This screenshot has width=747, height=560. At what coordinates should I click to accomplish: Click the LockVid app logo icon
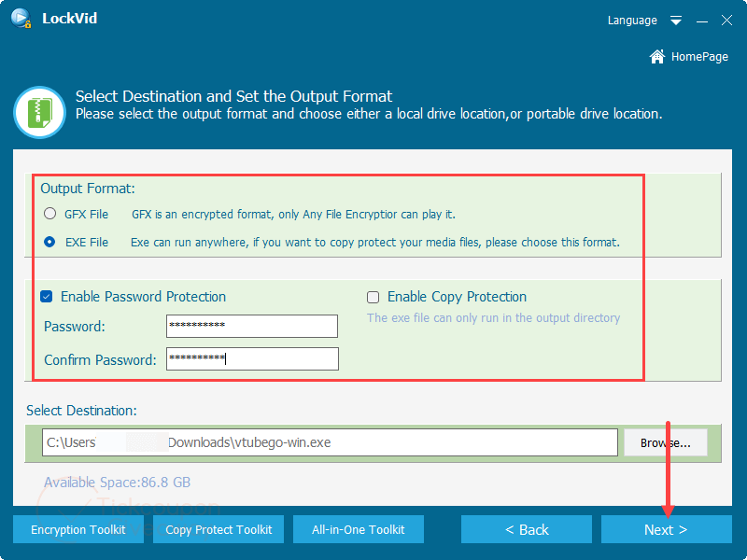[20, 20]
